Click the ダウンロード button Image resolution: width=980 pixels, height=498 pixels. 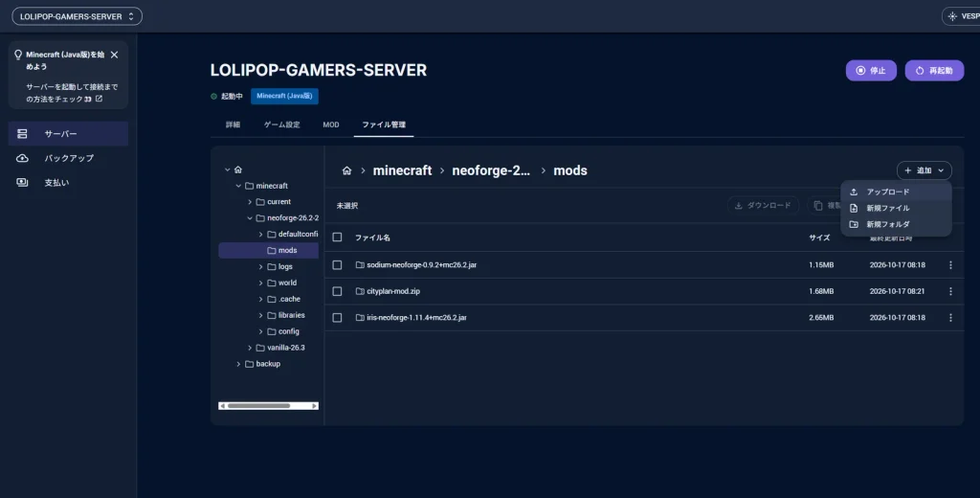(x=763, y=205)
